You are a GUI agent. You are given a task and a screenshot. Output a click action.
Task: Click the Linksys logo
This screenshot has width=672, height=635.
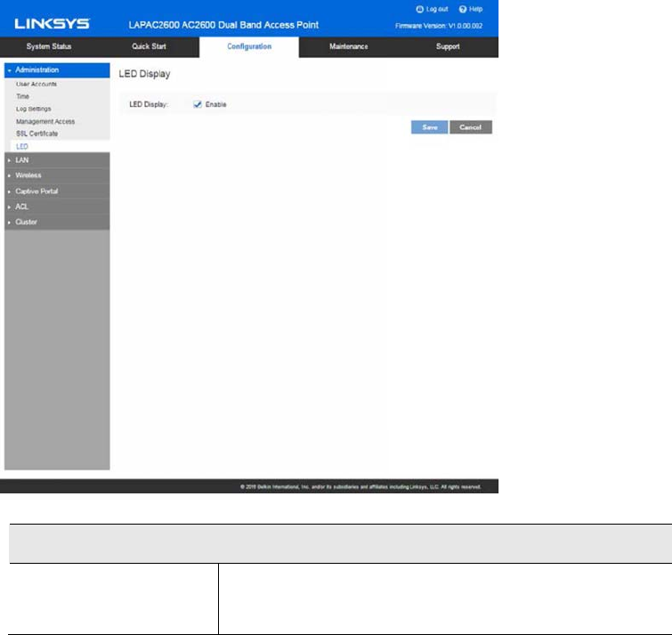pyautogui.click(x=52, y=23)
